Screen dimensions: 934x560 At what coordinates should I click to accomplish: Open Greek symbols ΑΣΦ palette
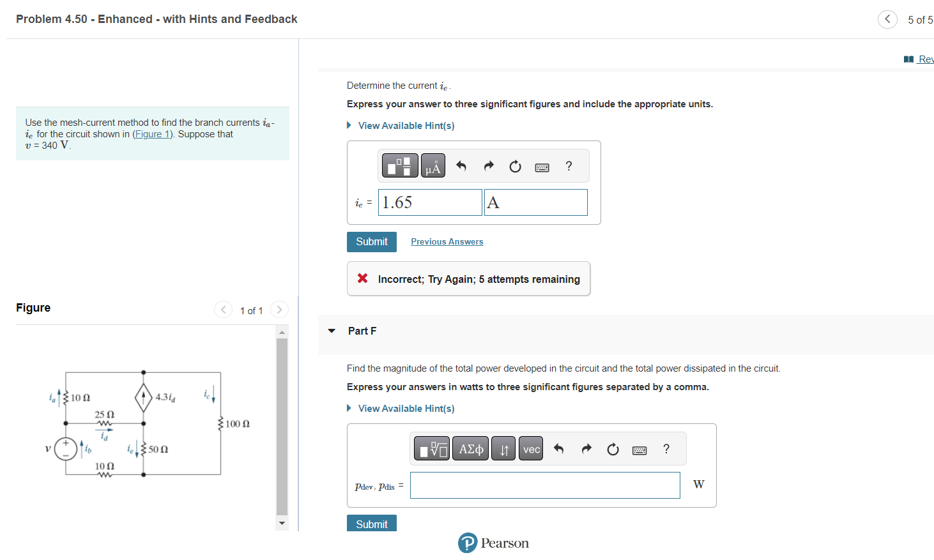[x=471, y=448]
